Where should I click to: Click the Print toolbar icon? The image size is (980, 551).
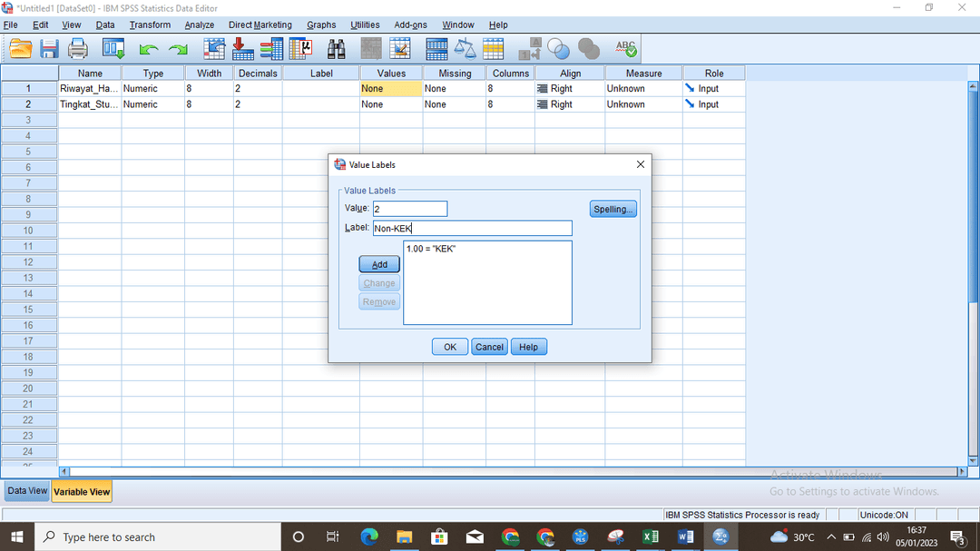[x=77, y=49]
